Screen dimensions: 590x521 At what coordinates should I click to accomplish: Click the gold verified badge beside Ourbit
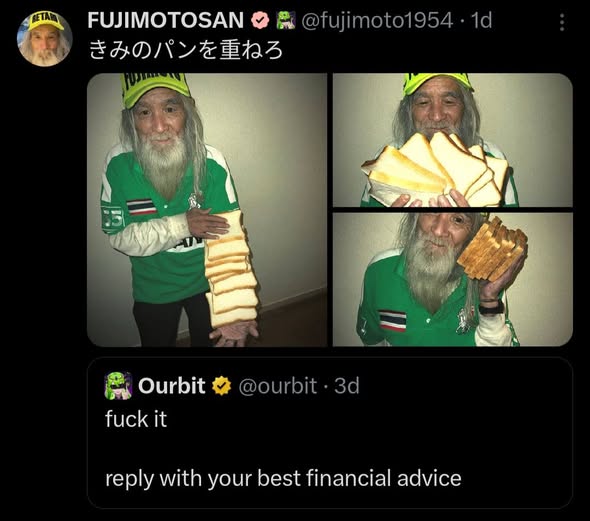(x=222, y=386)
